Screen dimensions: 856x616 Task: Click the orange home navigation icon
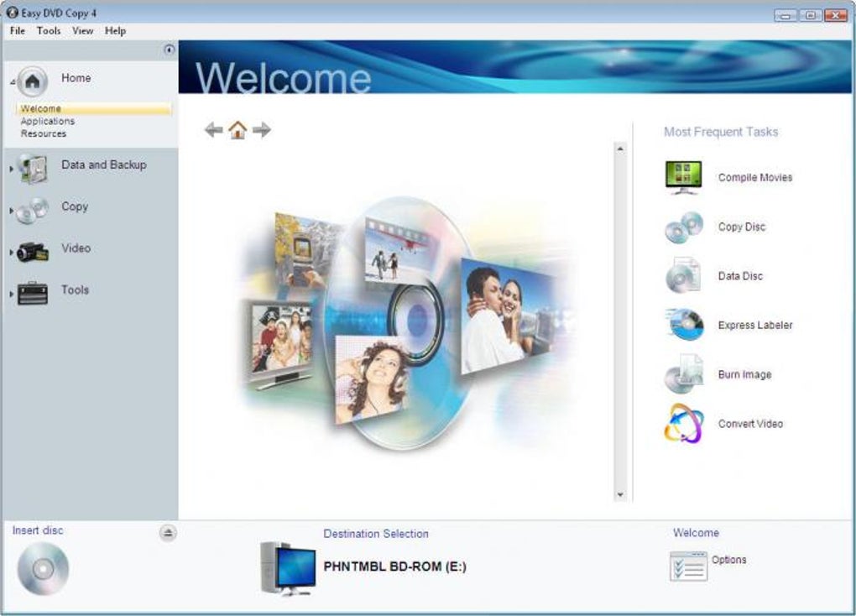[237, 130]
